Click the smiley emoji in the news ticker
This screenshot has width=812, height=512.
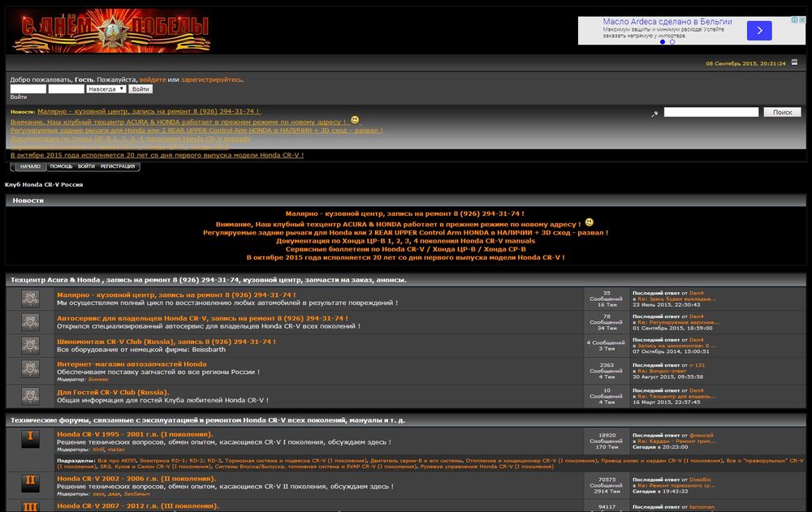355,120
